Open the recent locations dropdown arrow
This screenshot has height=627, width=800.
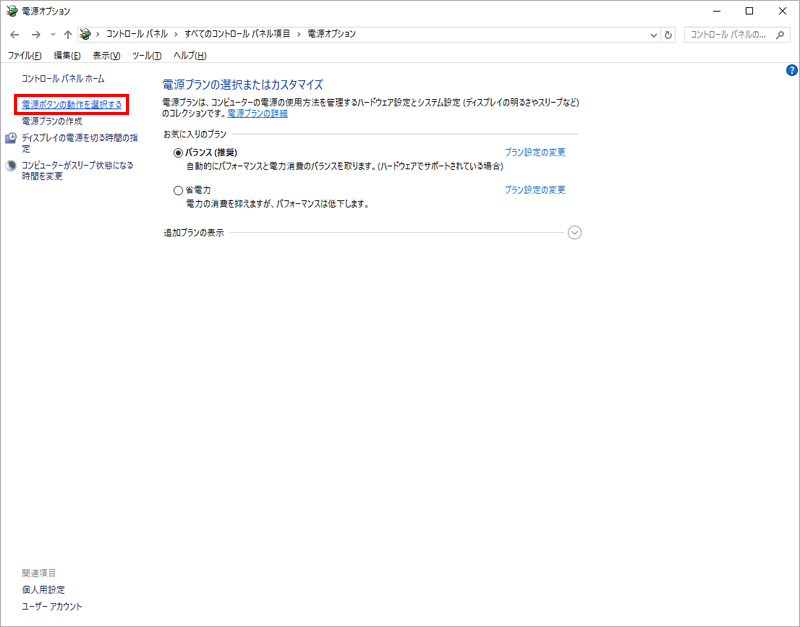point(52,34)
